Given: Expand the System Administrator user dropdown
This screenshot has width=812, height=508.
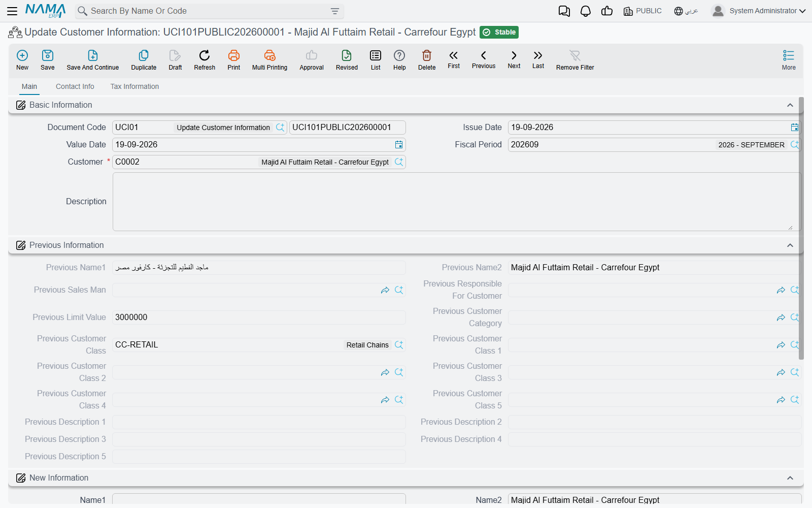Looking at the screenshot, I should click(759, 11).
